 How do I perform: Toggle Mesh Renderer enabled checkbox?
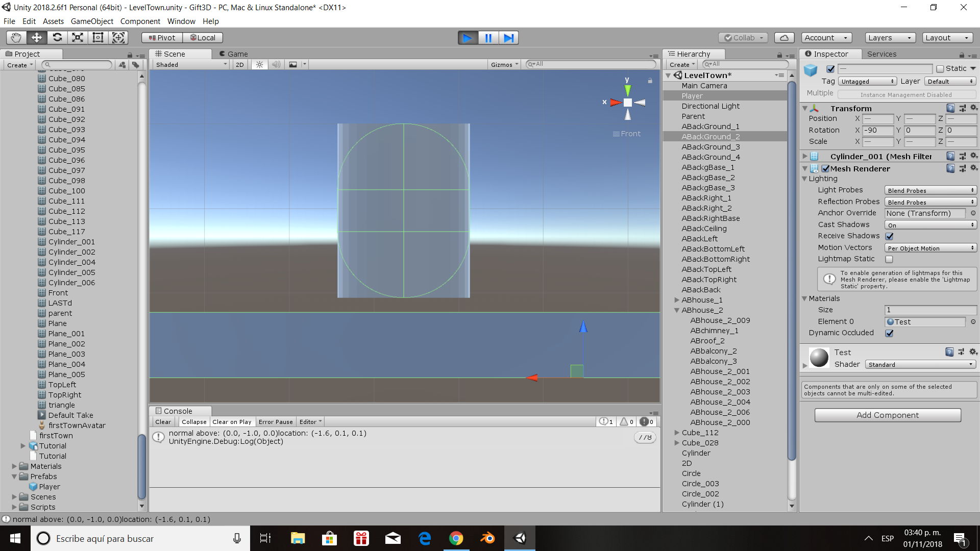825,168
